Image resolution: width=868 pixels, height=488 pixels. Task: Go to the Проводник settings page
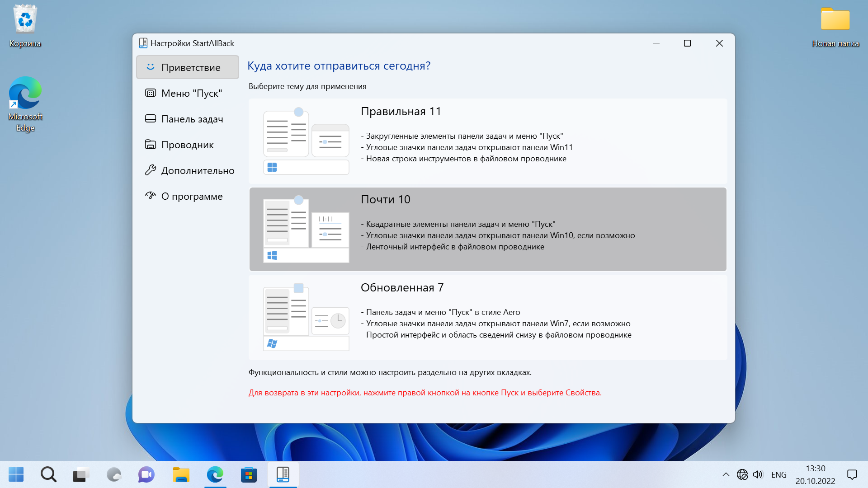(x=188, y=145)
